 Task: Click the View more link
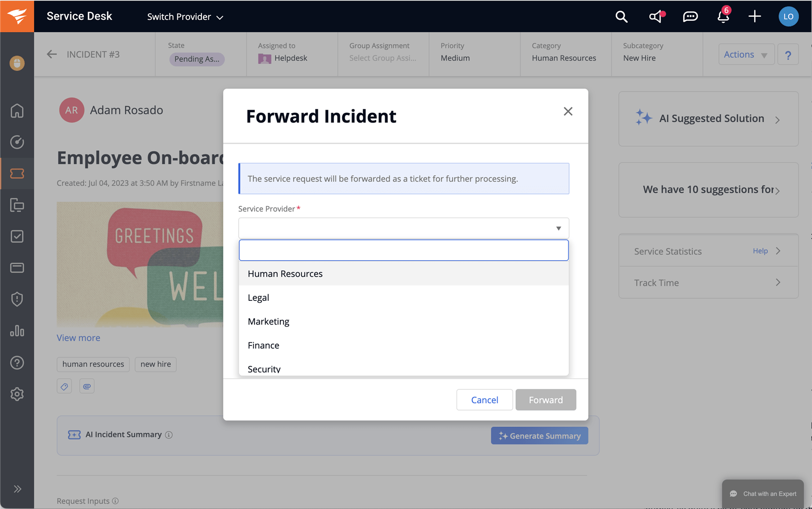pyautogui.click(x=78, y=338)
